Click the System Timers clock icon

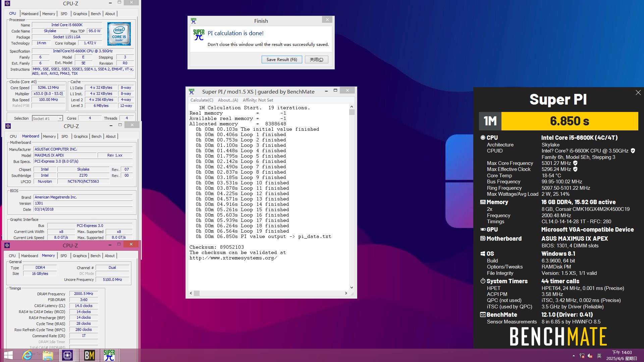(483, 281)
